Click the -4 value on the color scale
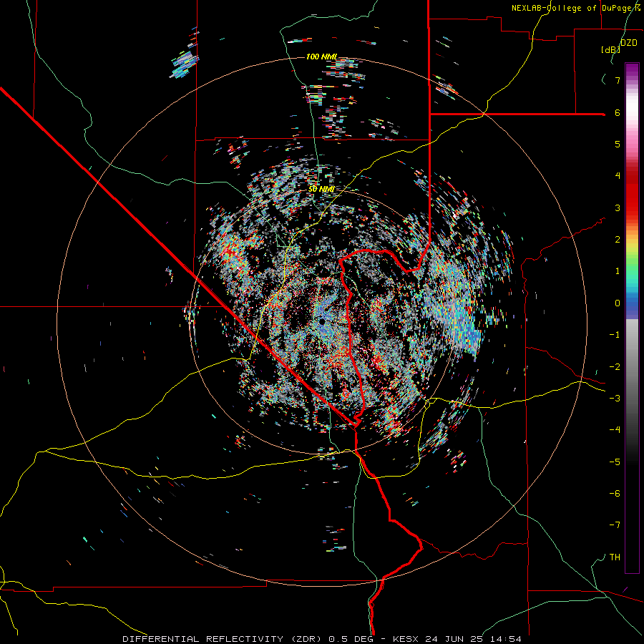 click(x=615, y=430)
